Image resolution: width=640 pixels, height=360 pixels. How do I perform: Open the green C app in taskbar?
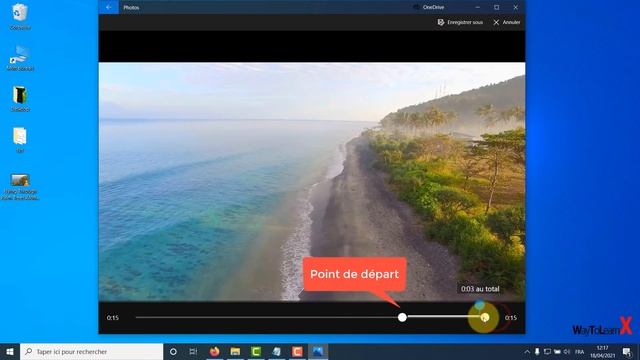[256, 351]
